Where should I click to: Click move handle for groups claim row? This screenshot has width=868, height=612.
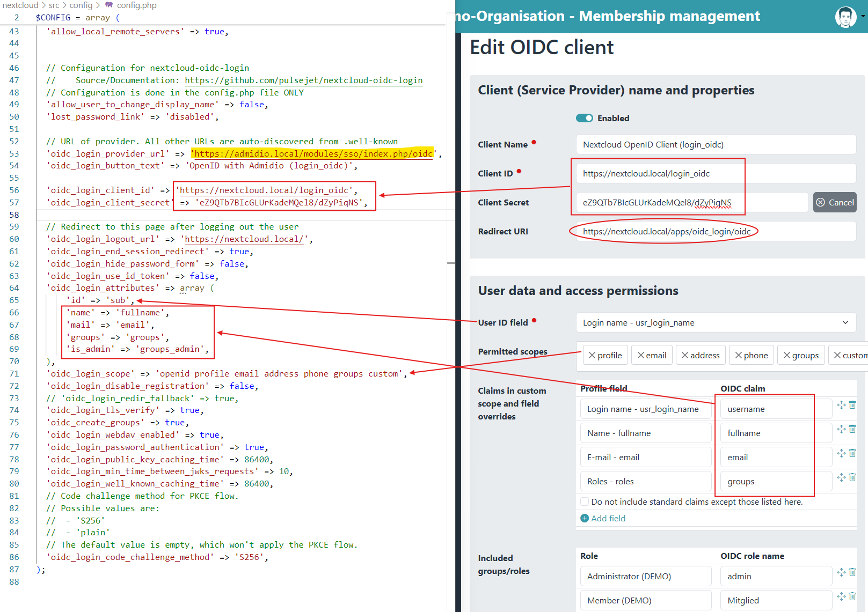tap(841, 477)
